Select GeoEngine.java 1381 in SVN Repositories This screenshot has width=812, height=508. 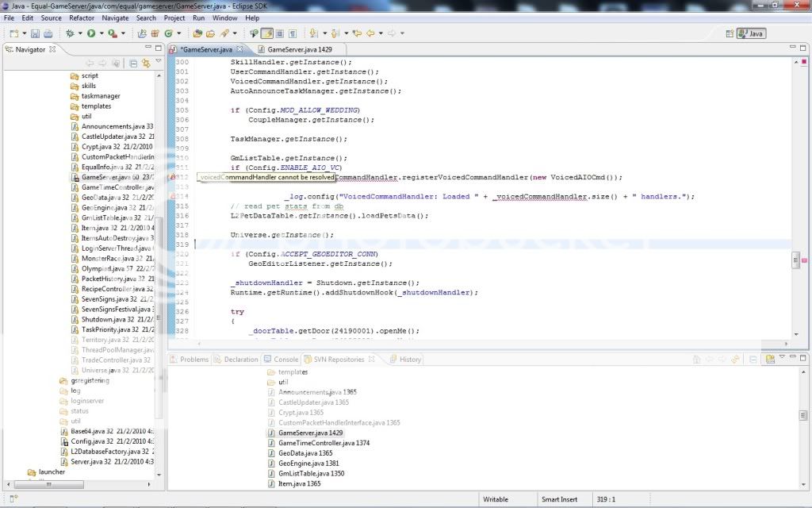point(308,463)
